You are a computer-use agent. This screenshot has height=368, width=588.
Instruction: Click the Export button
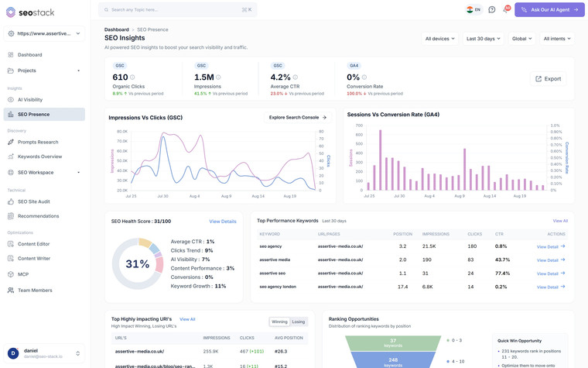click(x=549, y=79)
